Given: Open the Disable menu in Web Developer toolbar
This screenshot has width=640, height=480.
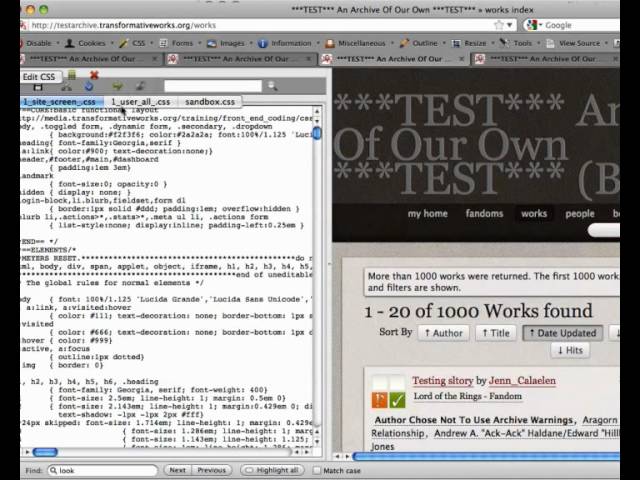Looking at the screenshot, I should 39,43.
